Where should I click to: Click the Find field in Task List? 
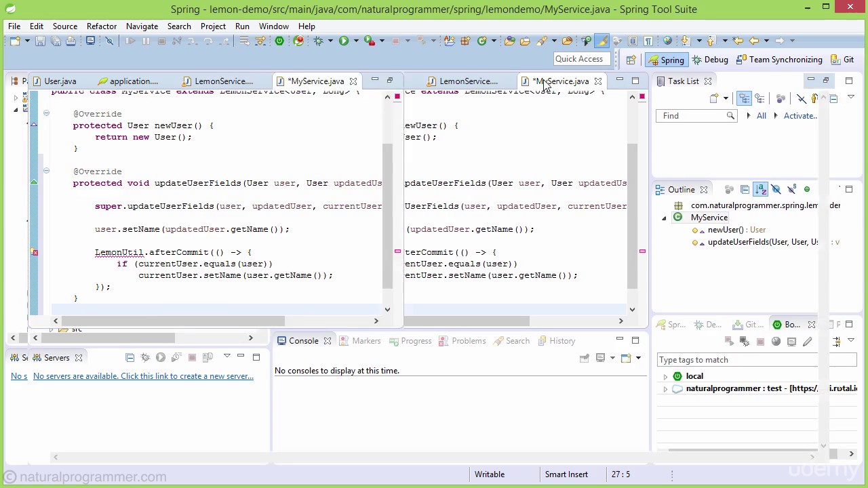click(x=696, y=116)
